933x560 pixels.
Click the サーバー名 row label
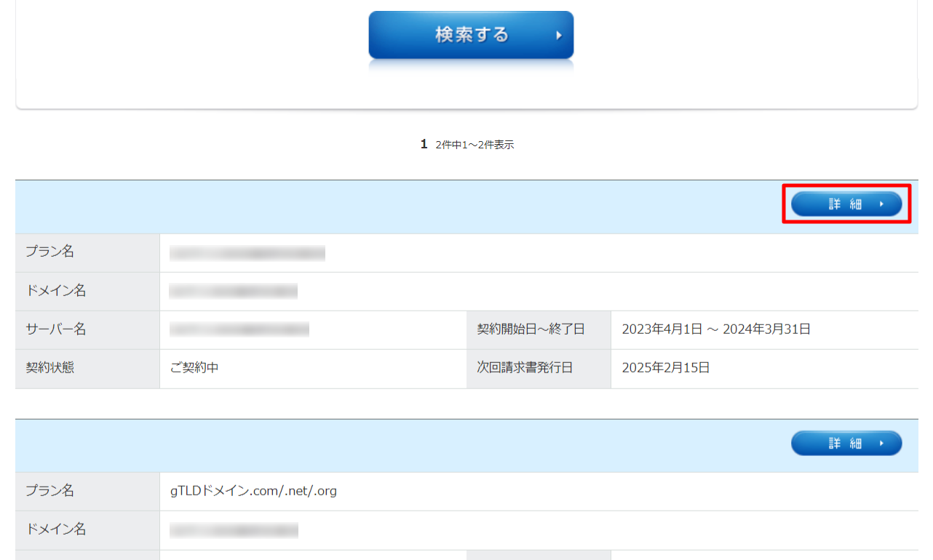point(56,329)
